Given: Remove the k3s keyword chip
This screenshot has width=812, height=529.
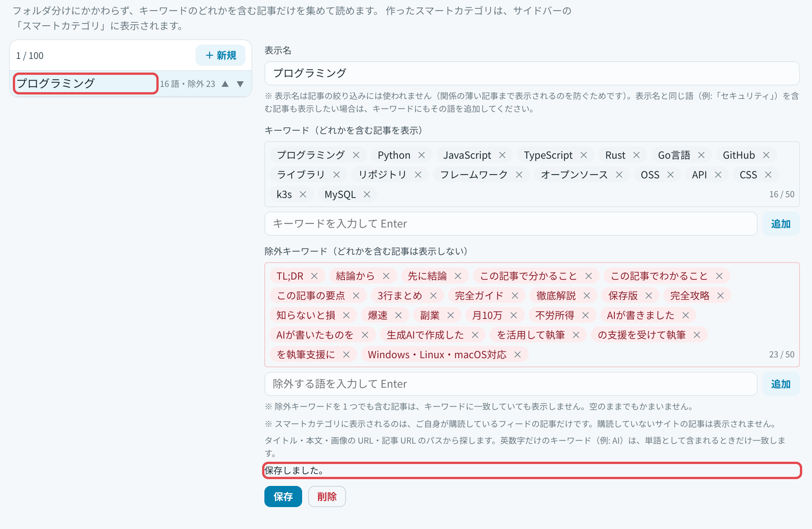Looking at the screenshot, I should pos(303,195).
